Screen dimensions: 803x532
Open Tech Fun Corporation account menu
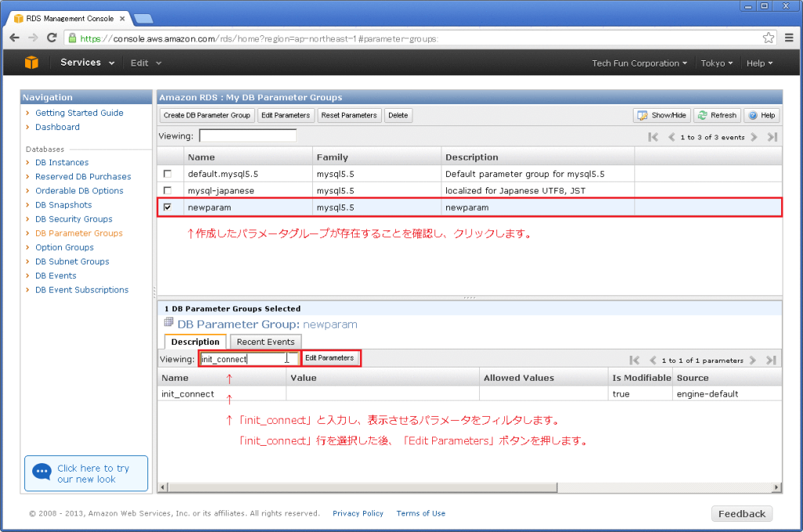[640, 63]
